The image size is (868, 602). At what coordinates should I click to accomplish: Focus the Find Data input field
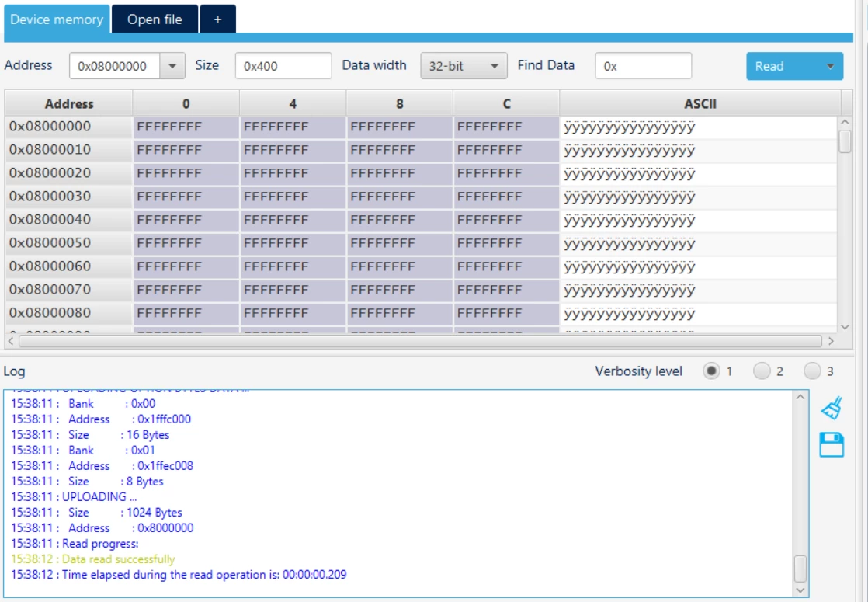[644, 66]
